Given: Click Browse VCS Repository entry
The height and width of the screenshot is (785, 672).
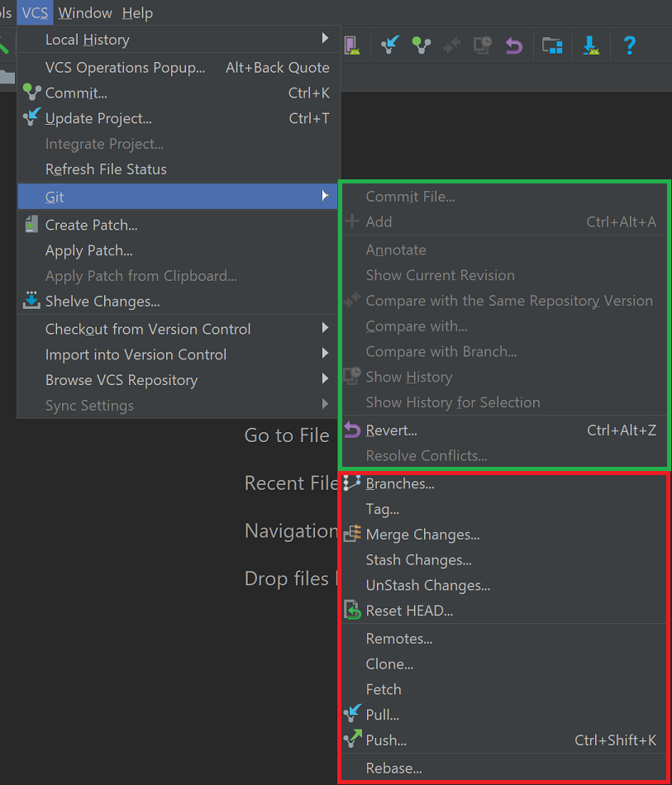Looking at the screenshot, I should (x=179, y=380).
